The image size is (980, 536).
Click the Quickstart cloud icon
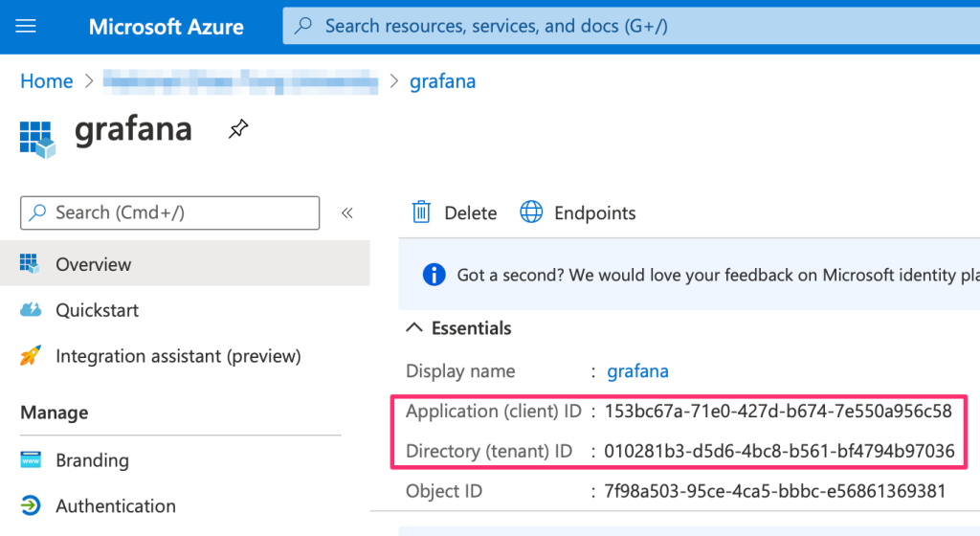31,309
